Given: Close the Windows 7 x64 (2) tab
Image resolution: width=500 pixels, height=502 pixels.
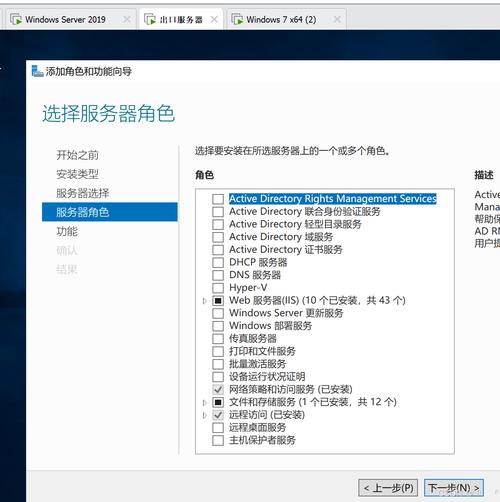Looking at the screenshot, I should [x=337, y=20].
